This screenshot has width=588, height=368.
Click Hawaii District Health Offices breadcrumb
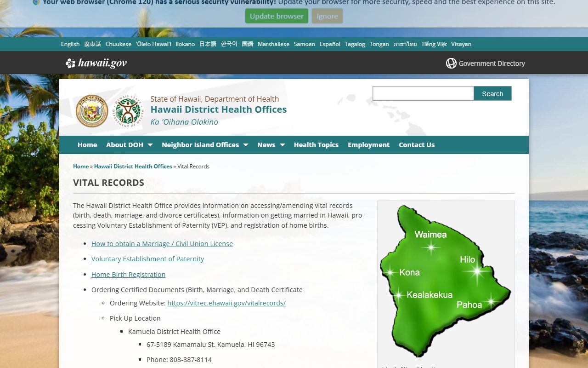tap(133, 167)
